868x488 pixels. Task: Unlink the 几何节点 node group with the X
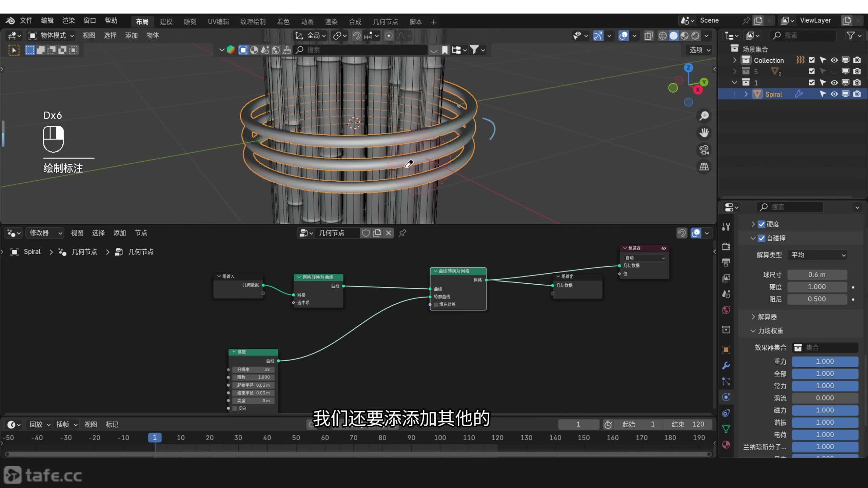click(389, 233)
